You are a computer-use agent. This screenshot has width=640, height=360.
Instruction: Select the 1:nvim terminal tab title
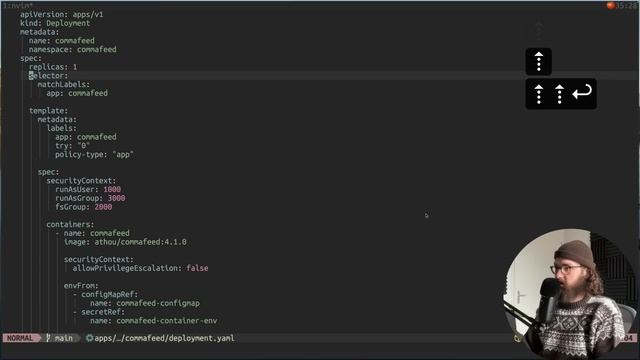[x=18, y=5]
